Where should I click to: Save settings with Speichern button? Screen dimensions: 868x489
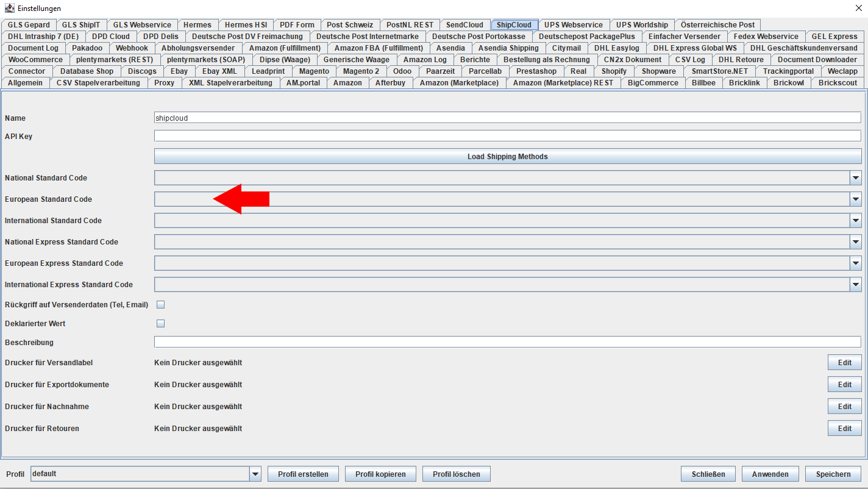pyautogui.click(x=833, y=474)
